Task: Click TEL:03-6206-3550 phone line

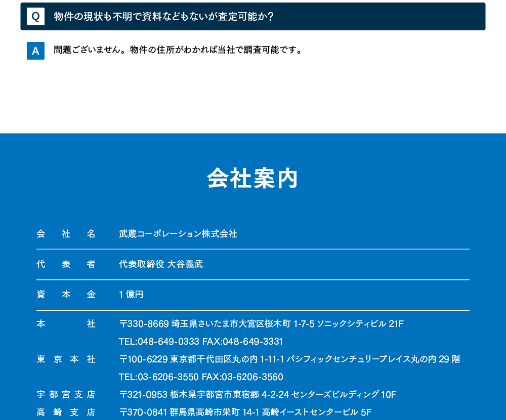Action: [x=201, y=377]
